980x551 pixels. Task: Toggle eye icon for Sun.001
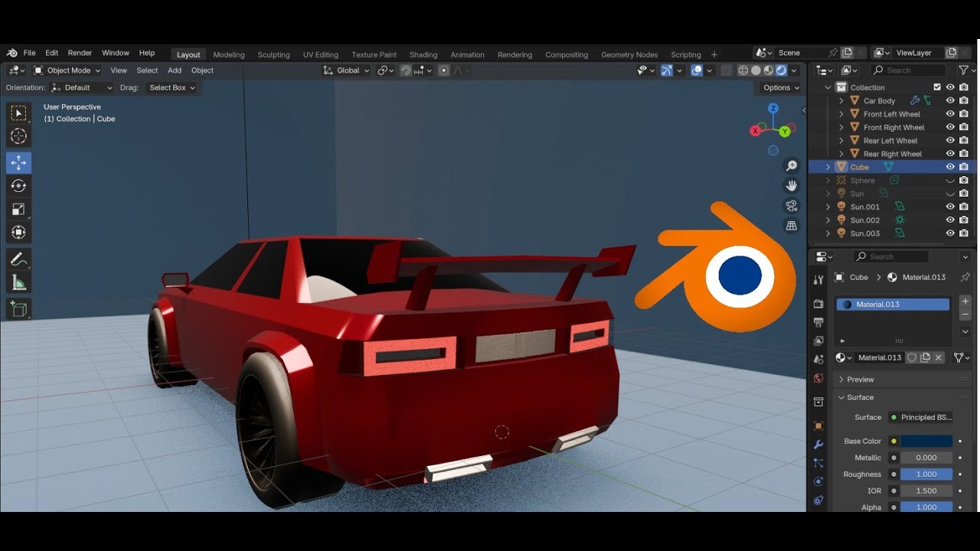(950, 207)
